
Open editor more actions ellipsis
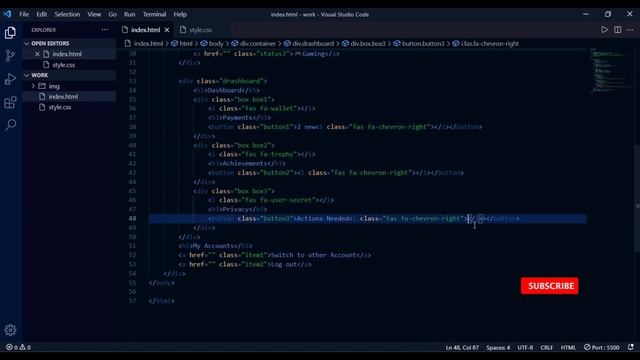coord(630,30)
